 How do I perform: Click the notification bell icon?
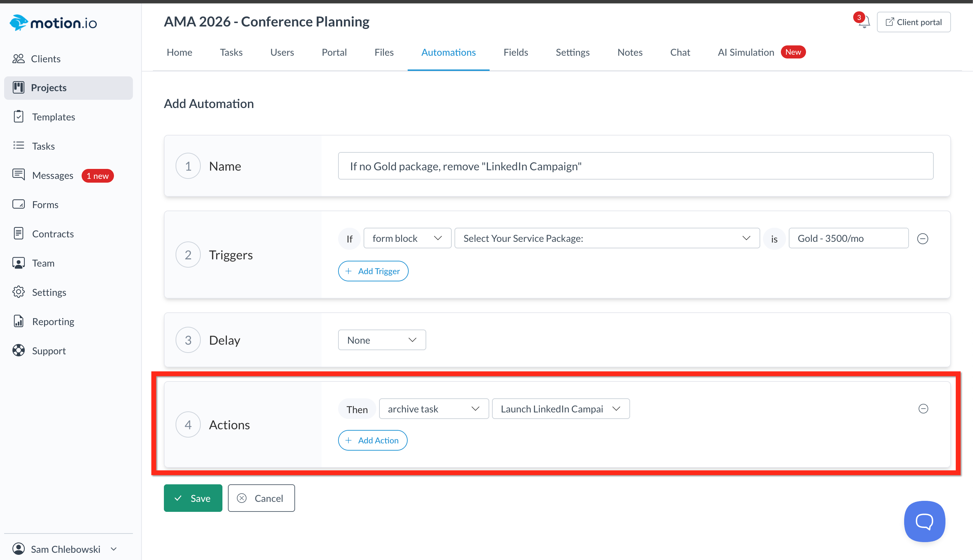pos(864,22)
